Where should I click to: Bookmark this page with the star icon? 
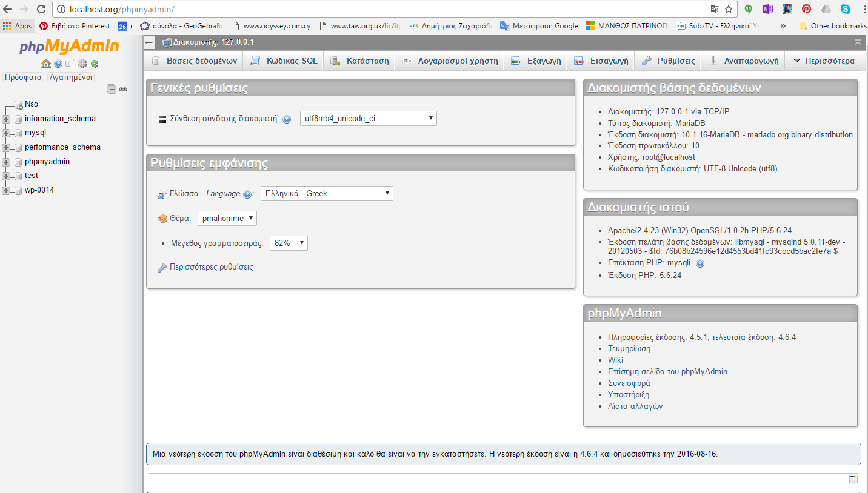click(729, 9)
